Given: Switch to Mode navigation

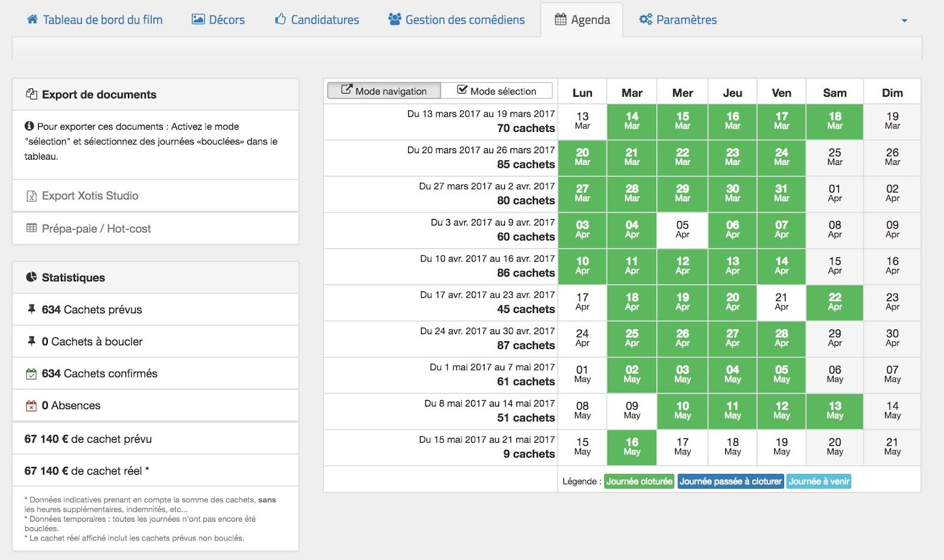Looking at the screenshot, I should [384, 91].
